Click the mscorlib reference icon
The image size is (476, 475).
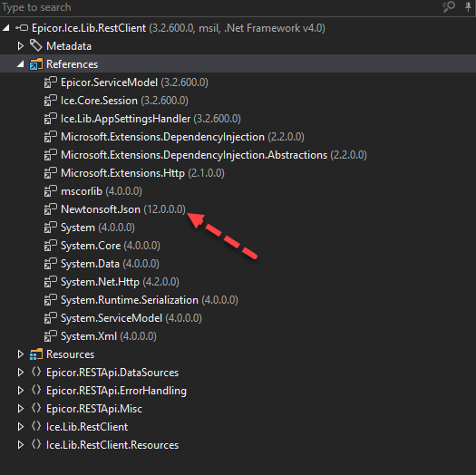click(51, 191)
